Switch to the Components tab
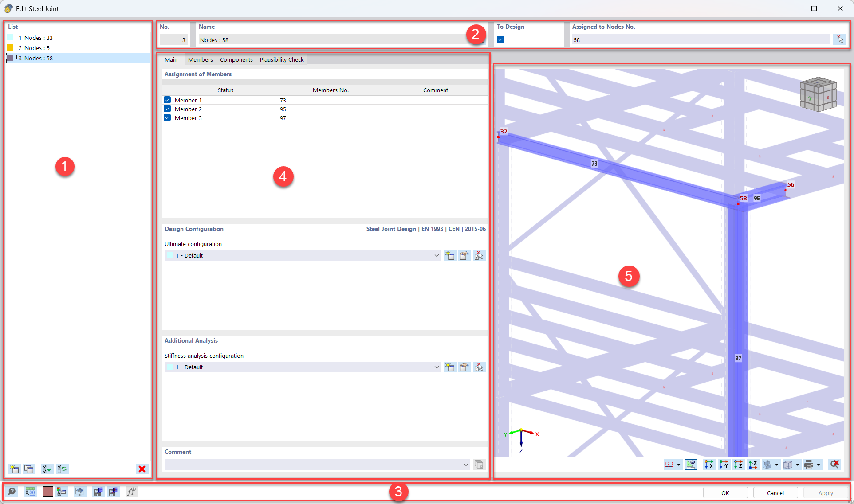The height and width of the screenshot is (504, 854). [x=236, y=59]
